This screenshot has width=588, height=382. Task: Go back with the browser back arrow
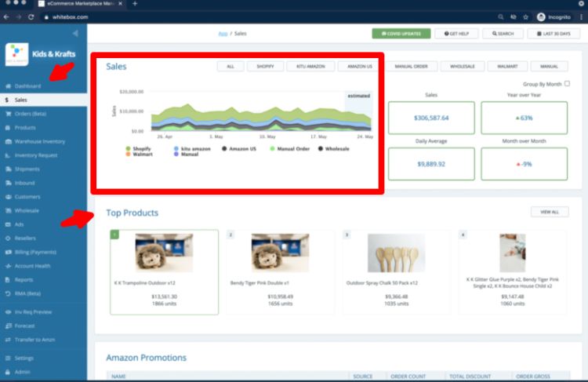[x=6, y=17]
